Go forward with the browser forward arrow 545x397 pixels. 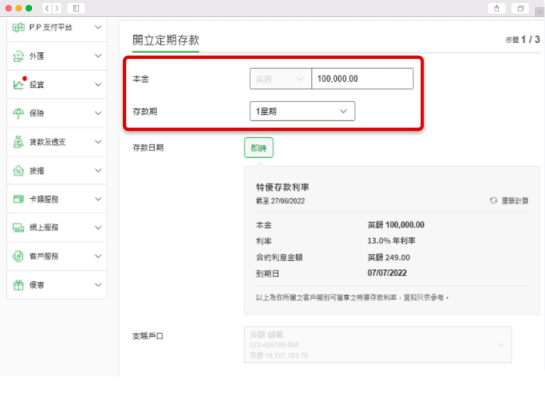[x=57, y=8]
